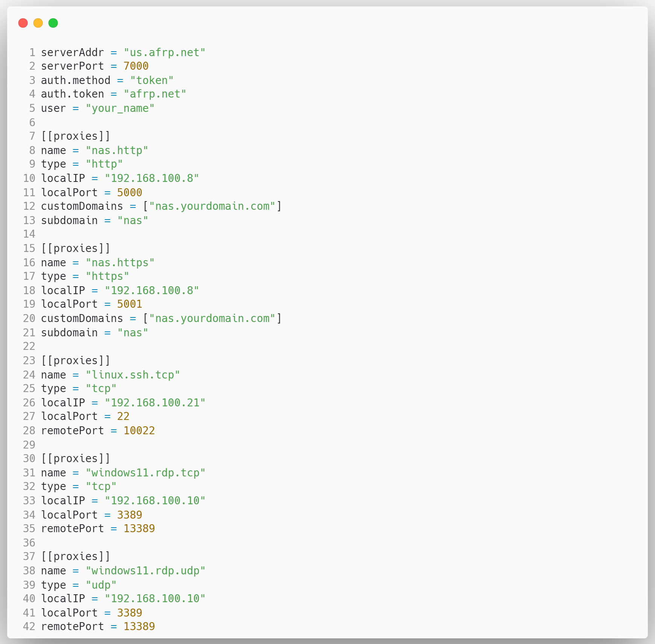Click the subdomain value "nas" on line 21
Image resolution: width=655 pixels, height=644 pixels.
point(133,333)
